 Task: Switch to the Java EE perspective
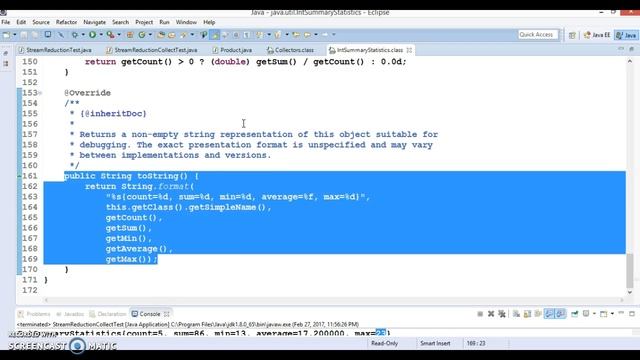point(597,35)
